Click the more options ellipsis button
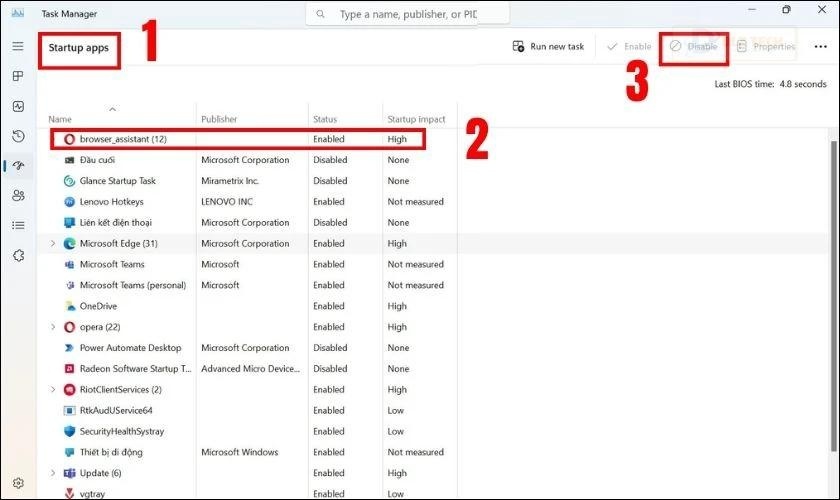 [x=821, y=47]
